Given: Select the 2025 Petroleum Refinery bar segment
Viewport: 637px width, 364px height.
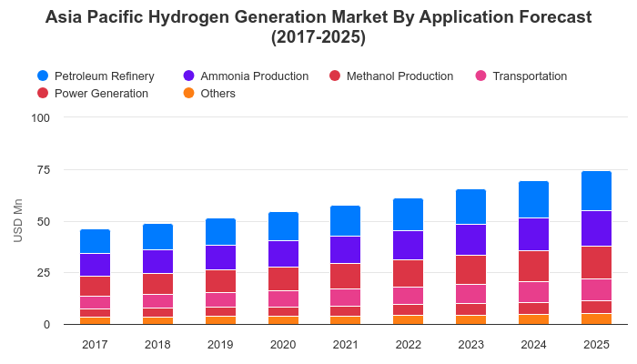Looking at the screenshot, I should click(x=596, y=191).
